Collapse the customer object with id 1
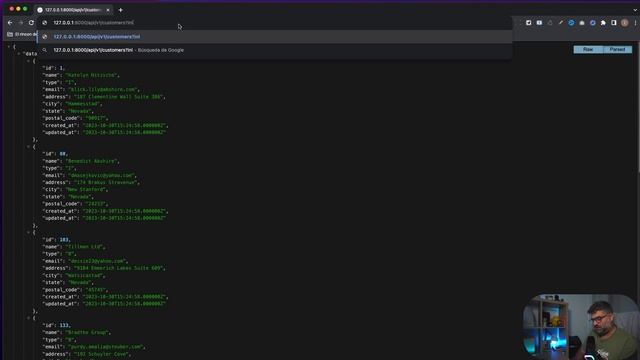Screen dimensions: 640x360 click(x=29, y=61)
